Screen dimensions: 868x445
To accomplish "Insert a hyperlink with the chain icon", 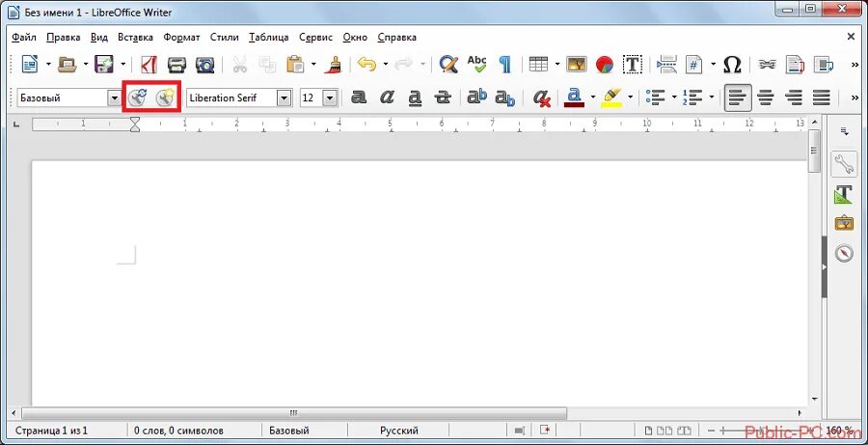I will click(x=766, y=65).
